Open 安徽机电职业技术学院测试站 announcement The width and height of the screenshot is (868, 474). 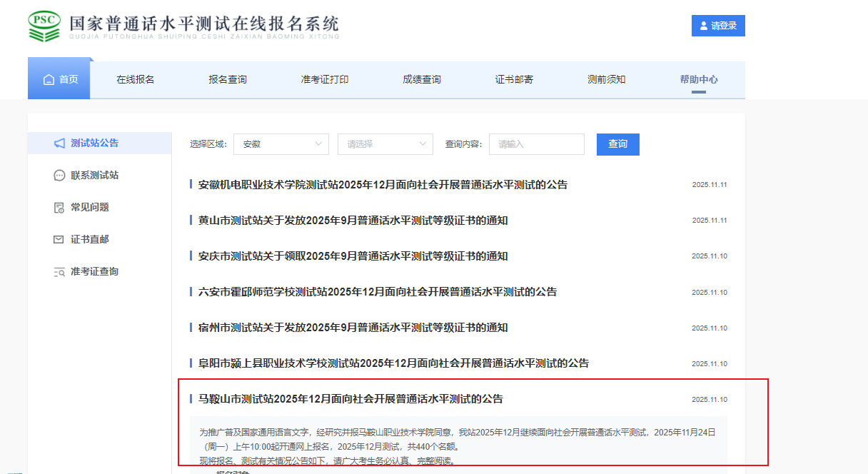click(383, 185)
